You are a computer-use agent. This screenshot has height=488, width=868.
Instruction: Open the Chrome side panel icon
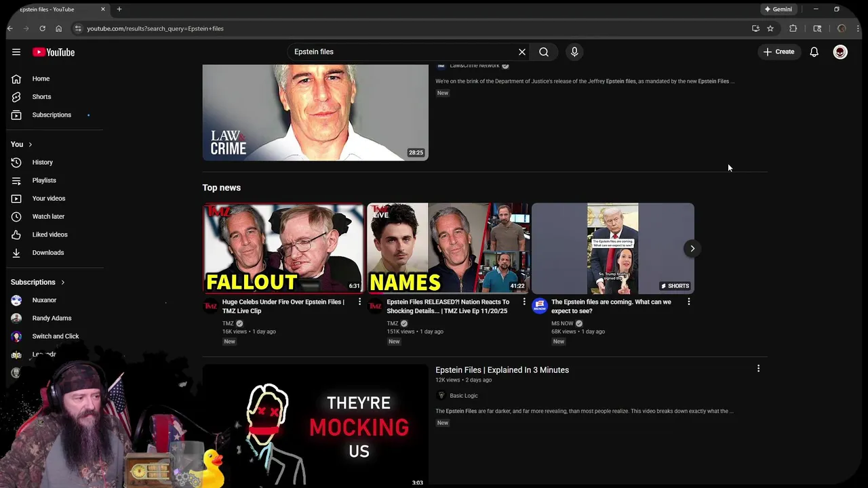817,28
